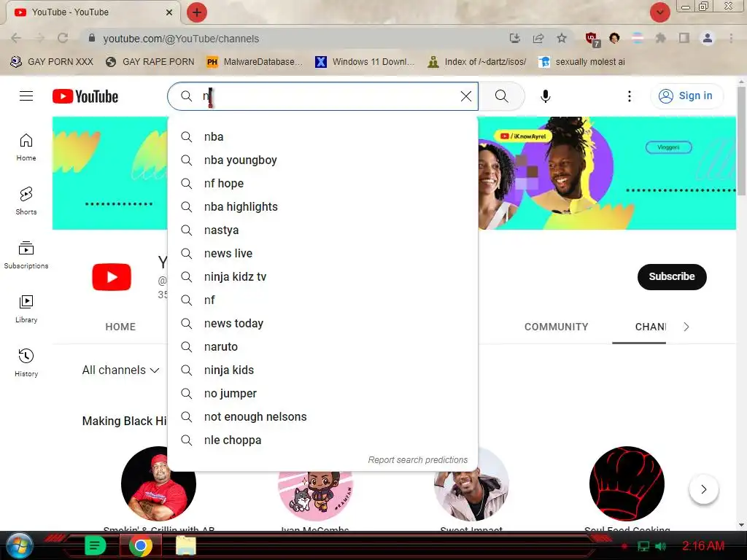Pick 'ninja kidz tv' suggestion
This screenshot has height=560, width=747.
323,276
